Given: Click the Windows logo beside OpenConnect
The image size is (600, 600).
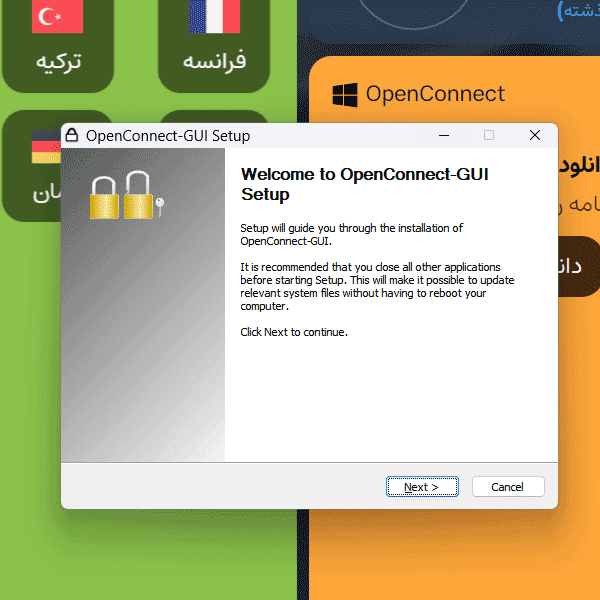Looking at the screenshot, I should 345,95.
